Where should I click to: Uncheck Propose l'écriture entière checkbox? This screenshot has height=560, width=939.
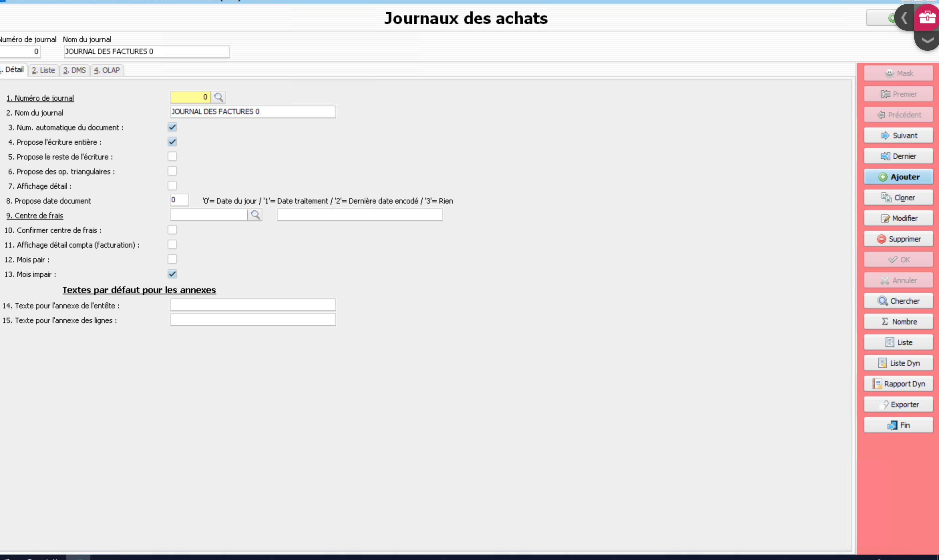pyautogui.click(x=172, y=142)
